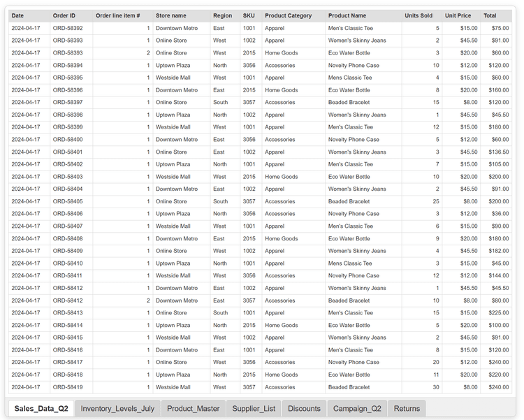Open the Discounts sheet tab

(x=304, y=408)
